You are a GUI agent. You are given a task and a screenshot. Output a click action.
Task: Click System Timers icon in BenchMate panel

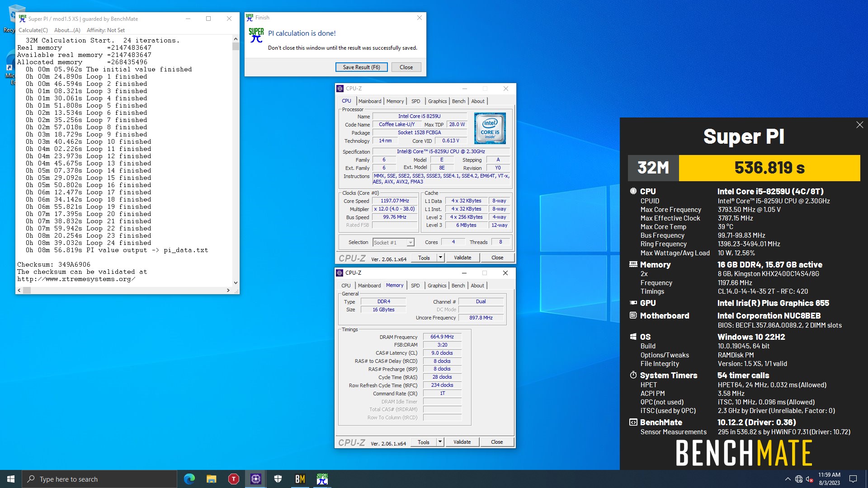633,375
